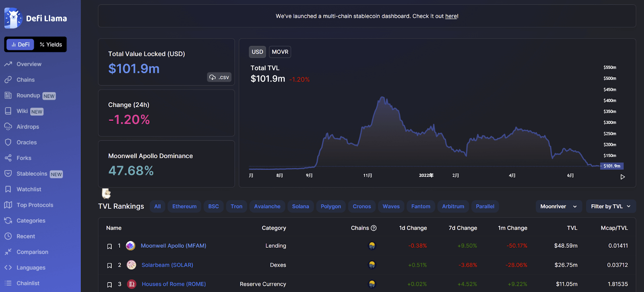
Task: Click the Oracles shield icon
Action: [8, 142]
